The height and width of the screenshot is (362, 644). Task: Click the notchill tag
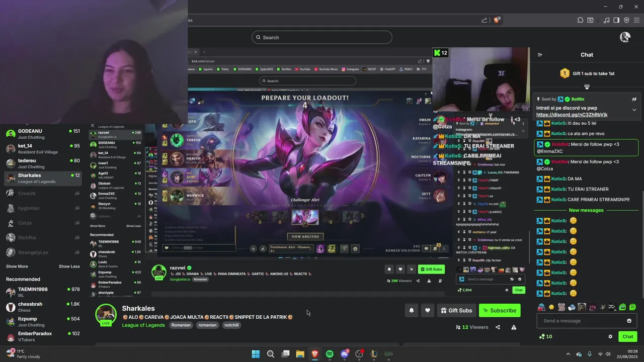coord(231,325)
